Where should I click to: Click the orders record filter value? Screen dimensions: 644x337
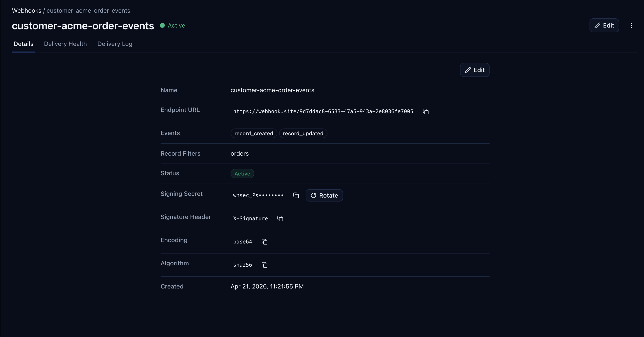tap(239, 153)
